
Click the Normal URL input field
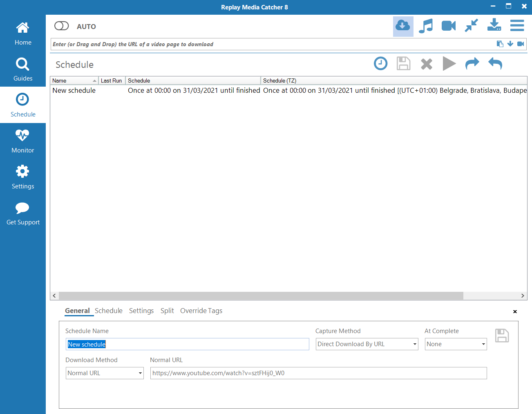[x=319, y=373]
